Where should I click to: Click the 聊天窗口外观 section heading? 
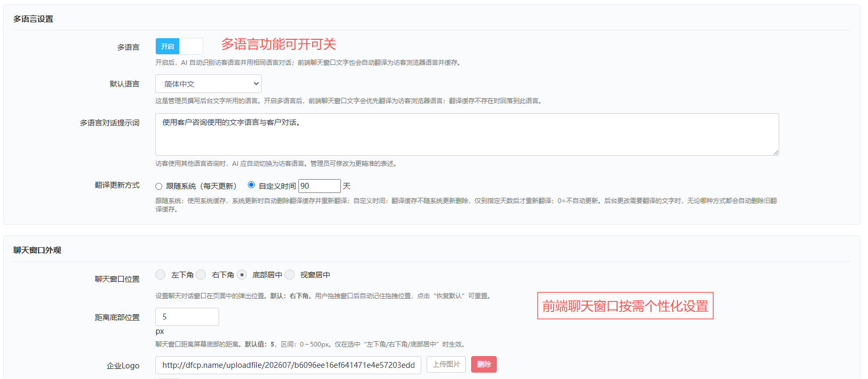pyautogui.click(x=37, y=250)
